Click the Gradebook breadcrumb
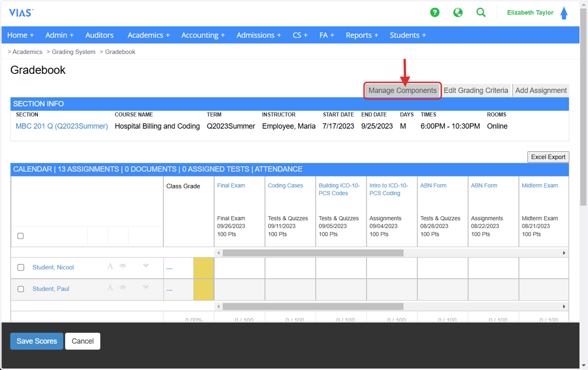 point(120,52)
